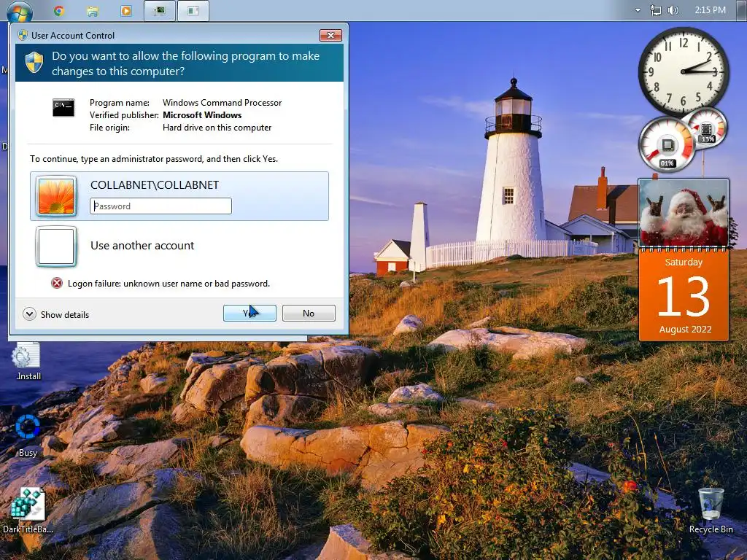Decline with the No button
This screenshot has height=560, width=747.
point(309,313)
